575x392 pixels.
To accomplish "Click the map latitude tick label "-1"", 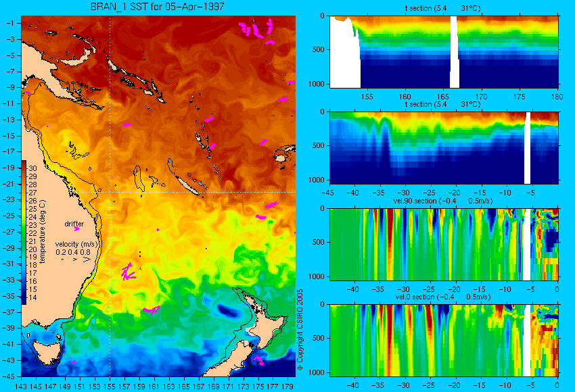I will click(x=10, y=23).
